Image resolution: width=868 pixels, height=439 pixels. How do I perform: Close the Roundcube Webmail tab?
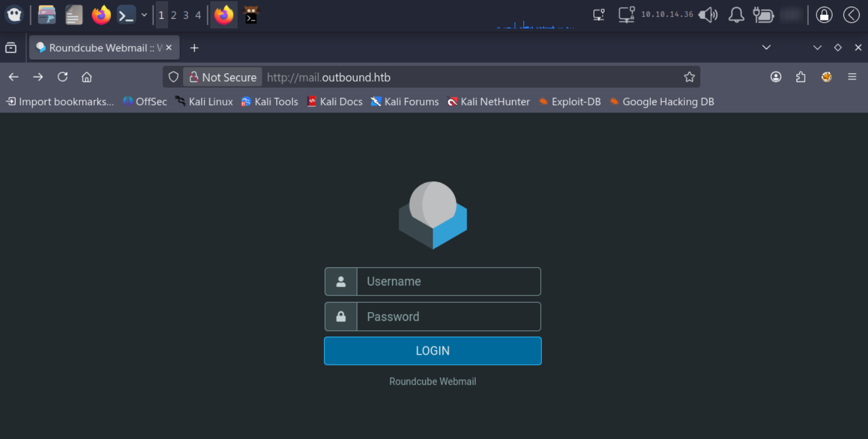point(169,48)
